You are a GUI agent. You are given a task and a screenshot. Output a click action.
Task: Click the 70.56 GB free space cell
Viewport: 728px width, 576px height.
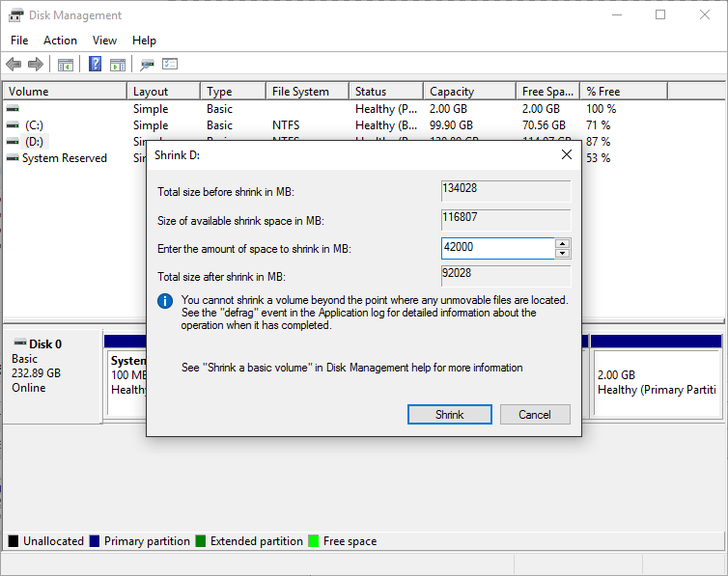[x=544, y=125]
